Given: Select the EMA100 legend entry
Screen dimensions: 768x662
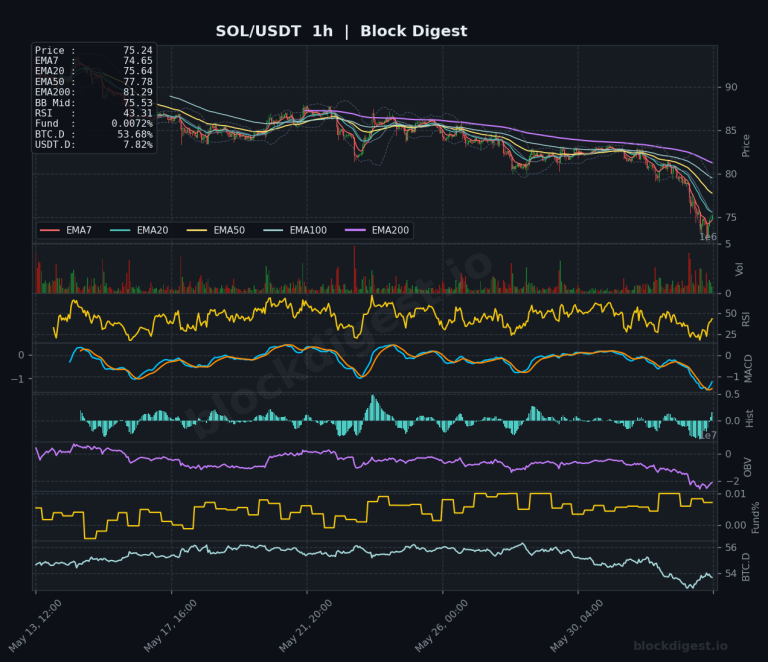Looking at the screenshot, I should 295,230.
